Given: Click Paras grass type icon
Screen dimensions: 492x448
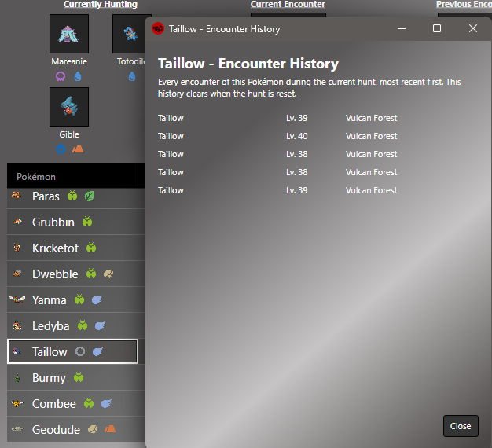Looking at the screenshot, I should click(x=89, y=196).
